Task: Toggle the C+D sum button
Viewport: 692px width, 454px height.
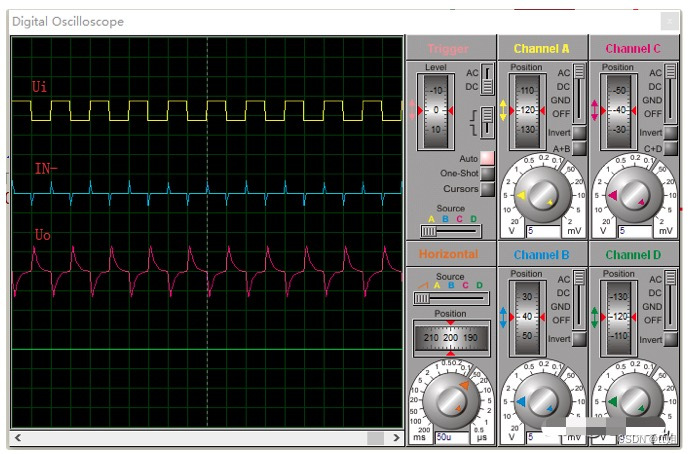Action: coord(670,148)
